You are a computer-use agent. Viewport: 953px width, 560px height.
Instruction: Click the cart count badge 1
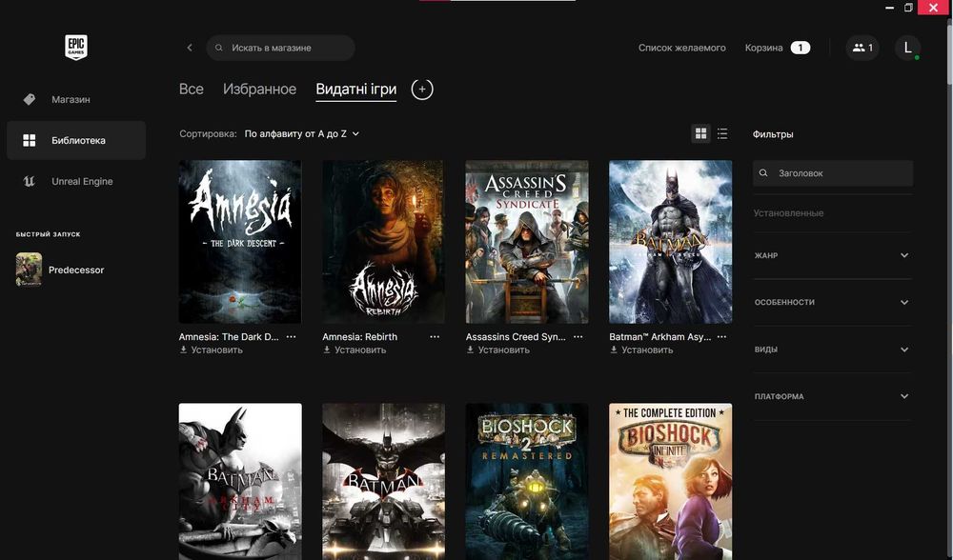(801, 48)
